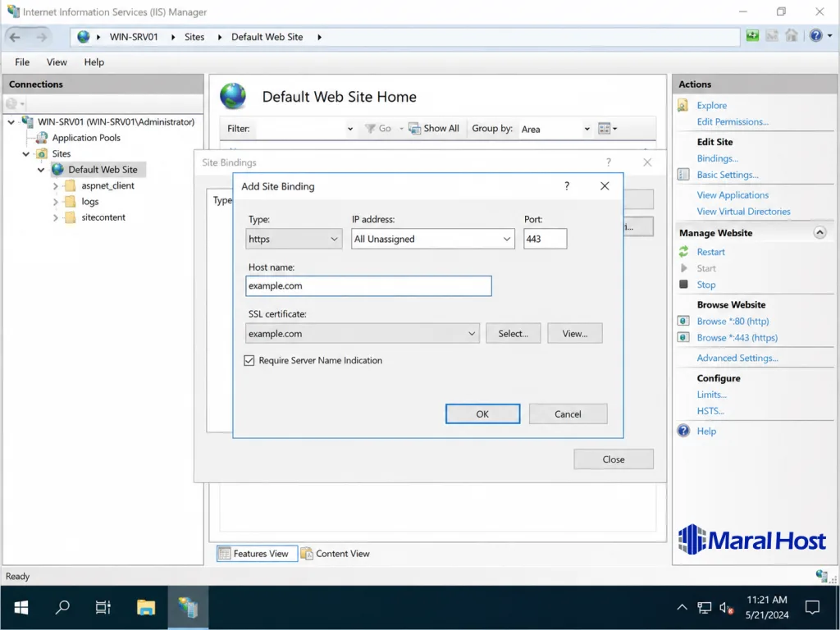This screenshot has width=840, height=630.
Task: Open the SSL certificate dropdown
Action: pyautogui.click(x=362, y=333)
